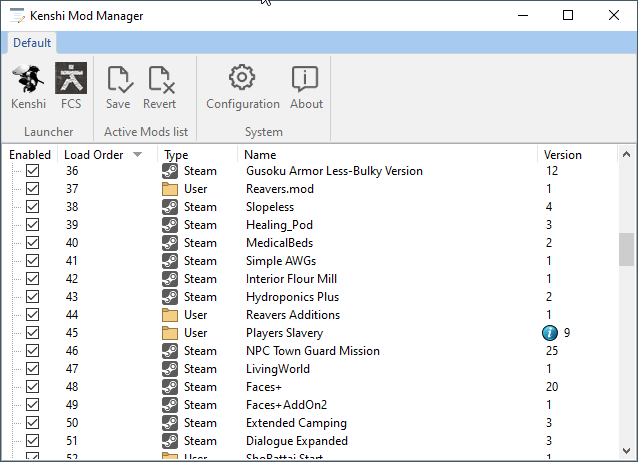Toggle the Slopeless mod checkbox
This screenshot has height=462, width=638.
click(x=33, y=206)
